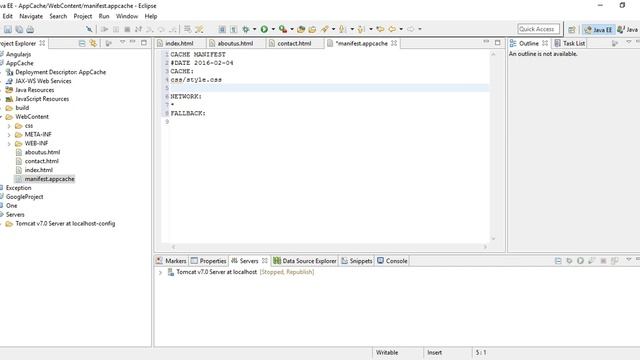The image size is (640, 360).
Task: Expand the css folder
Action: point(9,126)
